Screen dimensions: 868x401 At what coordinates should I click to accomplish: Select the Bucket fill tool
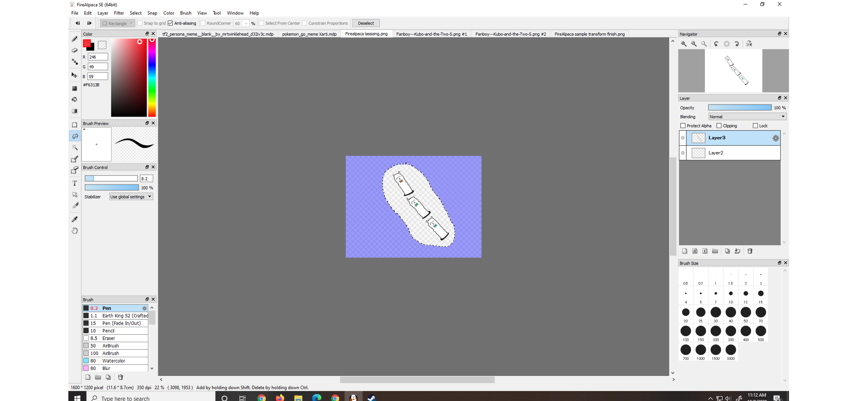(x=74, y=100)
